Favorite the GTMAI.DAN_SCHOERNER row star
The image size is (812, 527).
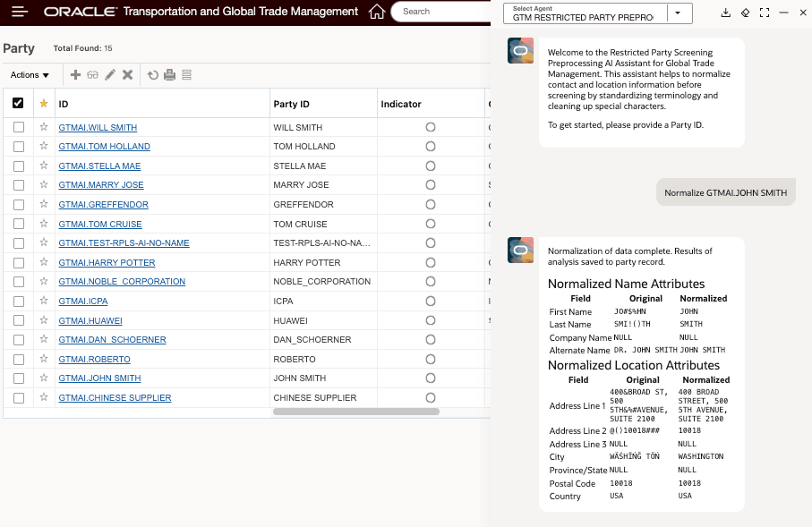44,339
